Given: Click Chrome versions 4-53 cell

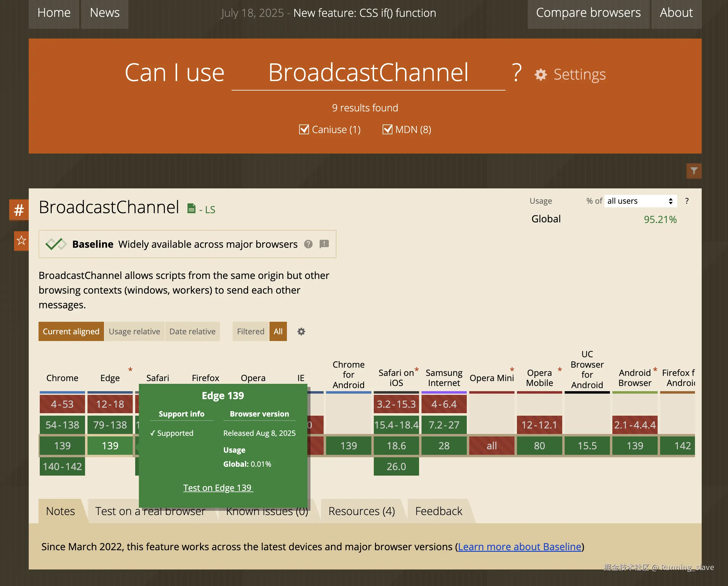Looking at the screenshot, I should point(62,404).
